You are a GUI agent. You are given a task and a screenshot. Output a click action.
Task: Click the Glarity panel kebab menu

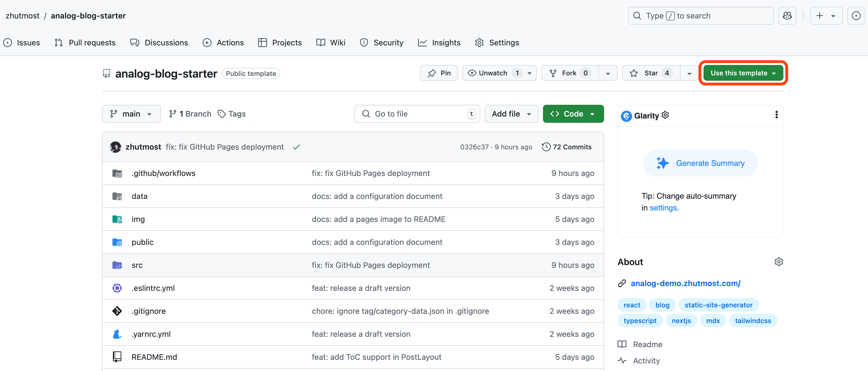777,115
